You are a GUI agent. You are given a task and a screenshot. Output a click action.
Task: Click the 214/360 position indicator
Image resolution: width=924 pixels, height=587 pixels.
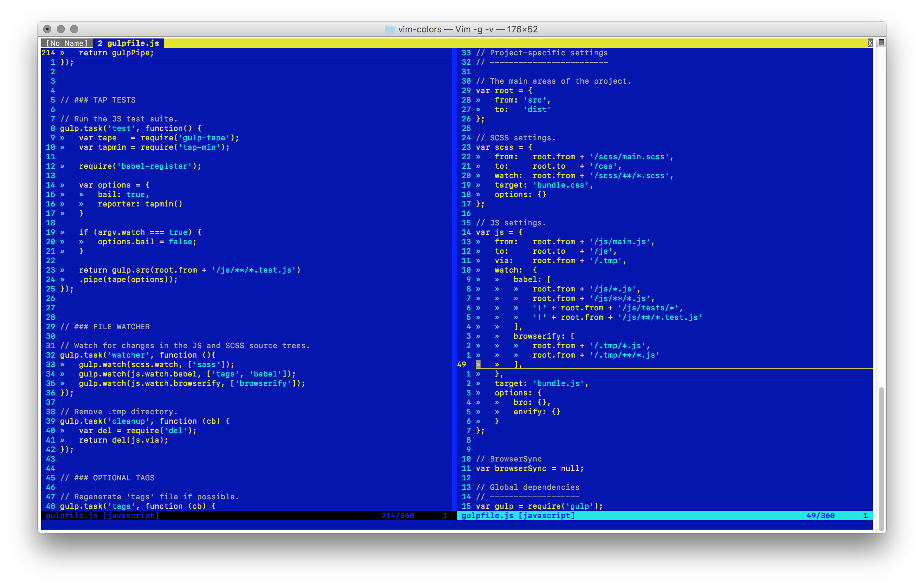(x=398, y=515)
